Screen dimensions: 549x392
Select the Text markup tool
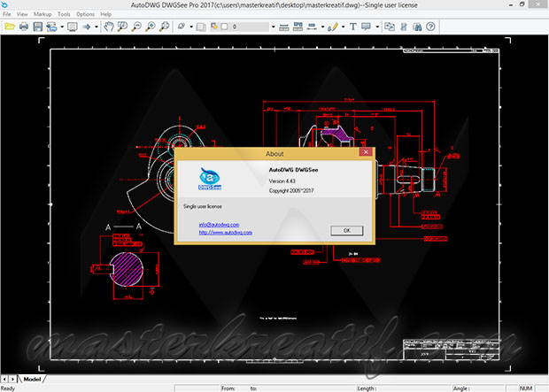coord(353,27)
